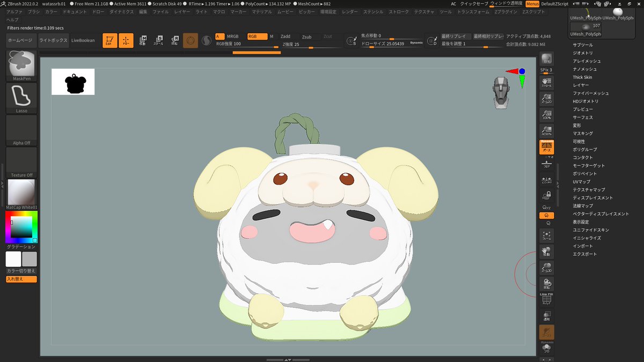Open the ヘルプ menu
The image size is (644, 362).
tap(12, 19)
